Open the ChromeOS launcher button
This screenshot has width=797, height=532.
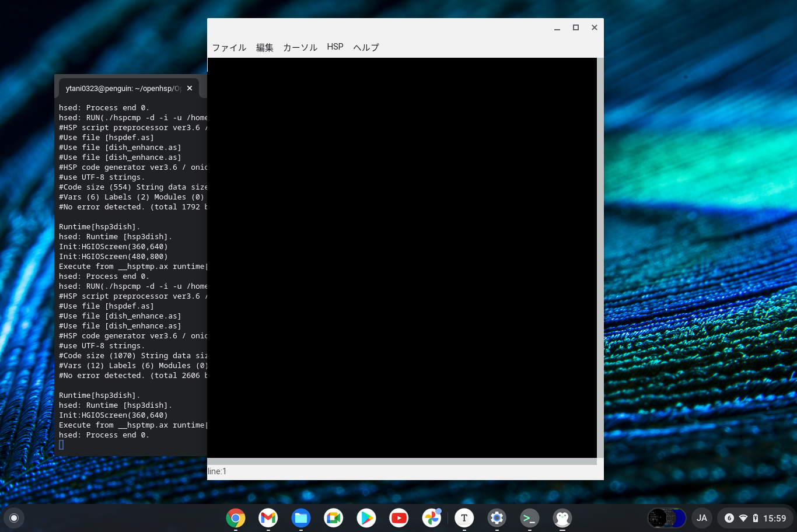(x=14, y=518)
